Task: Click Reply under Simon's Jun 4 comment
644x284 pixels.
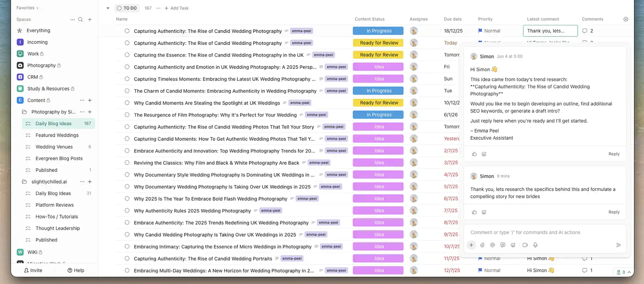Action: 614,154
